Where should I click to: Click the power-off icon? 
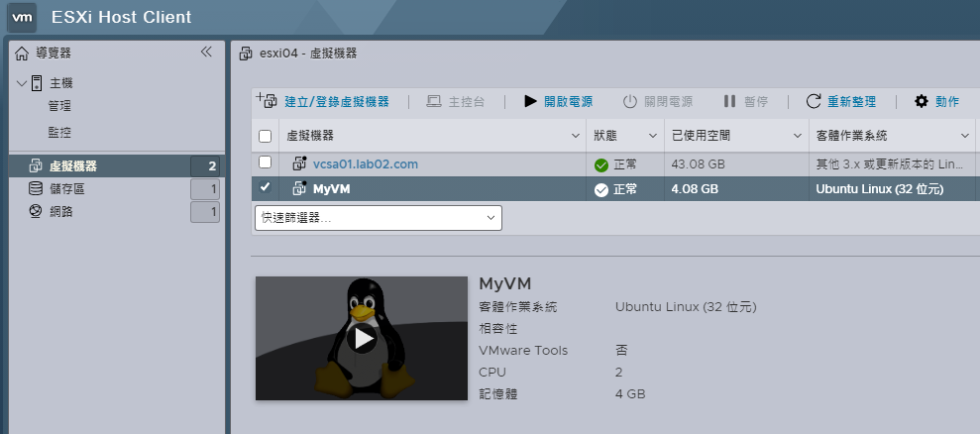click(630, 101)
